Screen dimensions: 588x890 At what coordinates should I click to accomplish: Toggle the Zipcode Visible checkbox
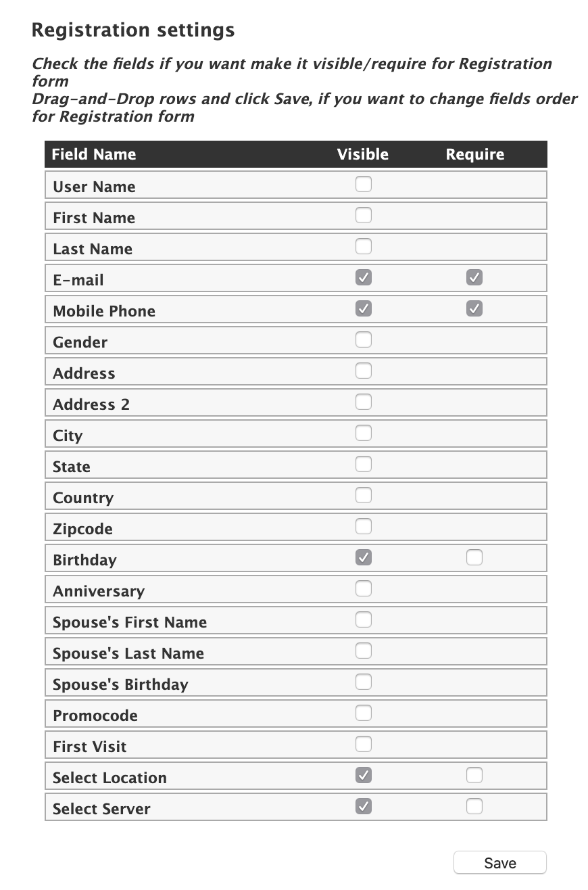pos(363,526)
